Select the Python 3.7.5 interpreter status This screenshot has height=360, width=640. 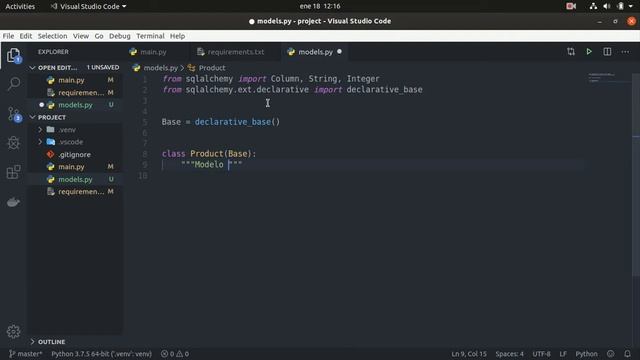click(x=101, y=354)
